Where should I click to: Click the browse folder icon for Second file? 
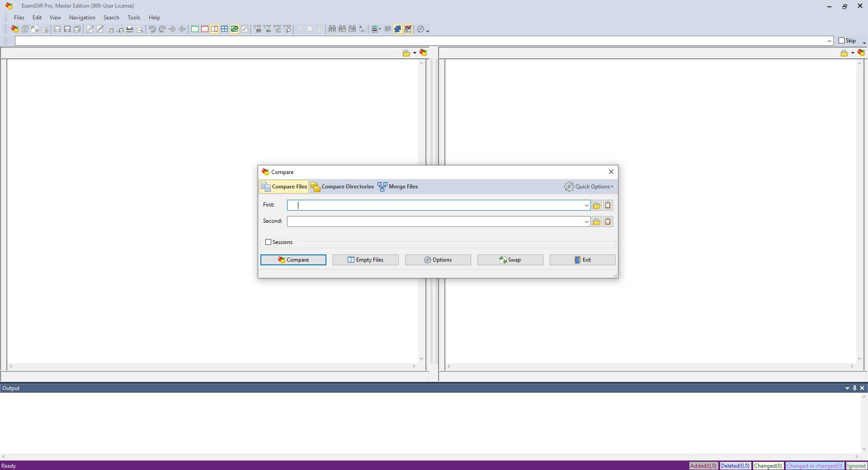click(x=597, y=222)
